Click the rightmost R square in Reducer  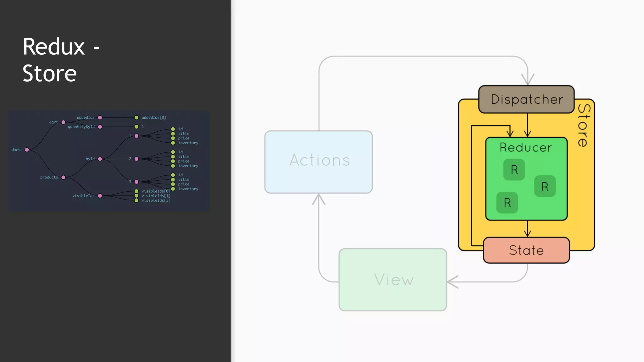coord(545,186)
